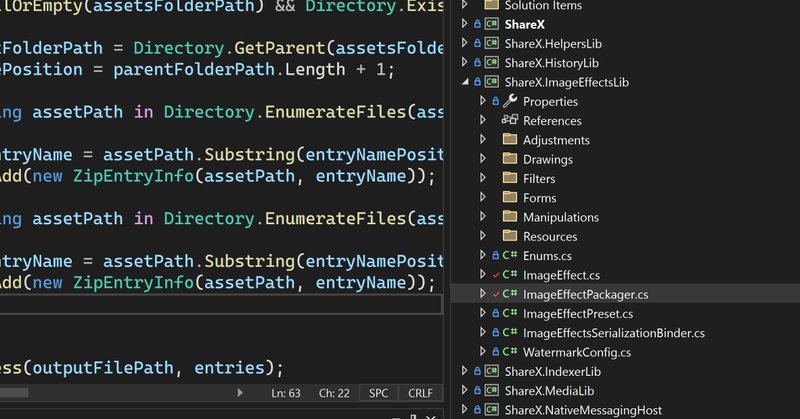The height and width of the screenshot is (419, 800).
Task: Expand the ImageEffectsSerializationBinder.cs node
Action: [x=483, y=333]
